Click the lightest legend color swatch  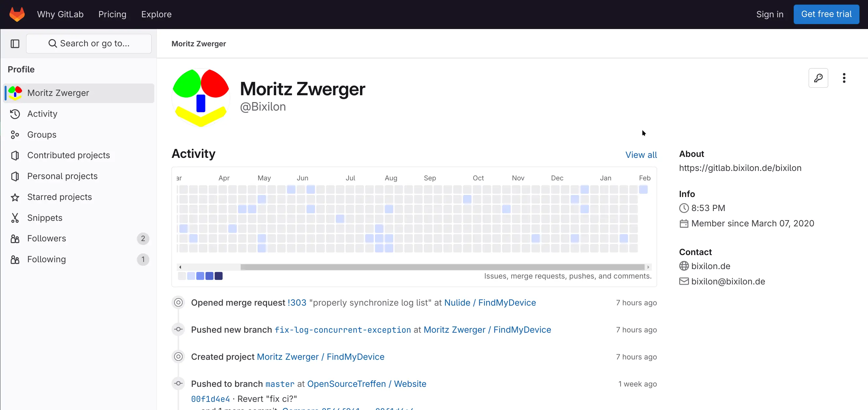[x=182, y=276]
